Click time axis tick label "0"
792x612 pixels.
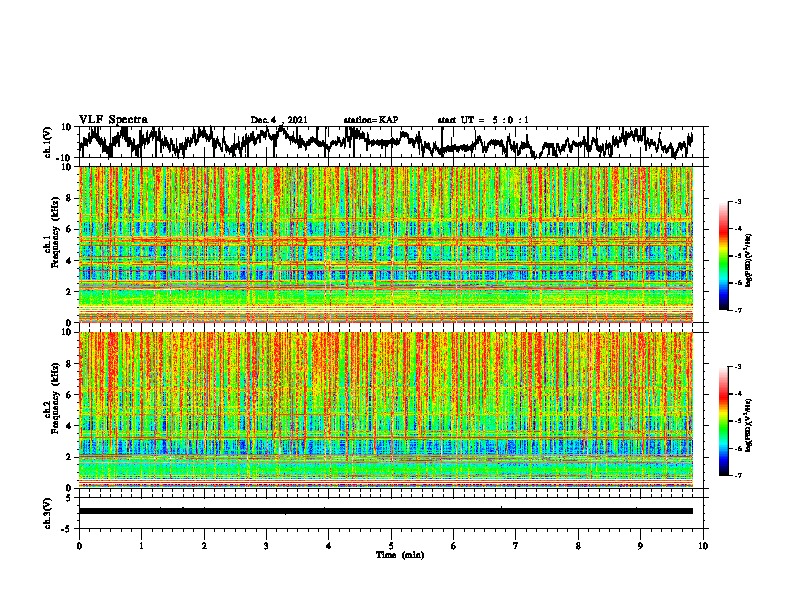[79, 546]
